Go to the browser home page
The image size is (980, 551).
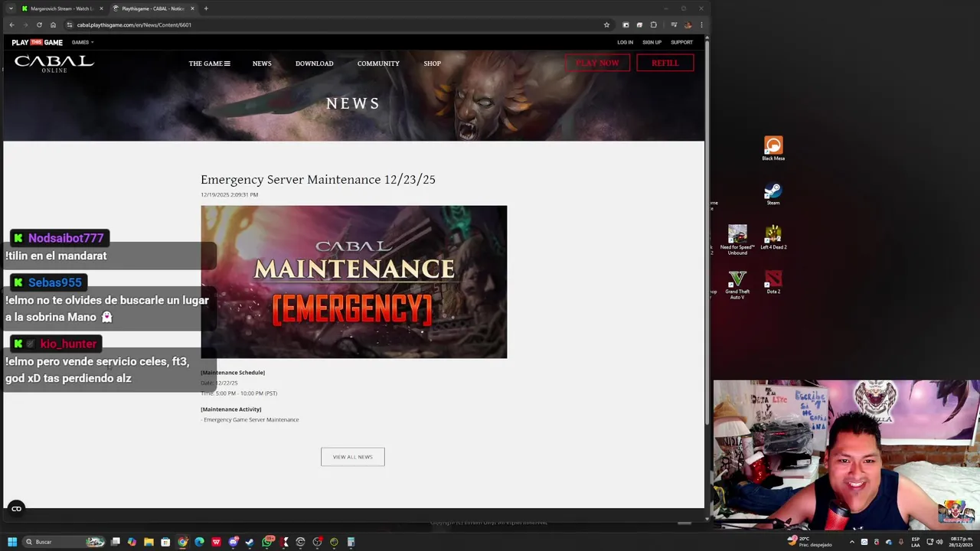pos(53,24)
